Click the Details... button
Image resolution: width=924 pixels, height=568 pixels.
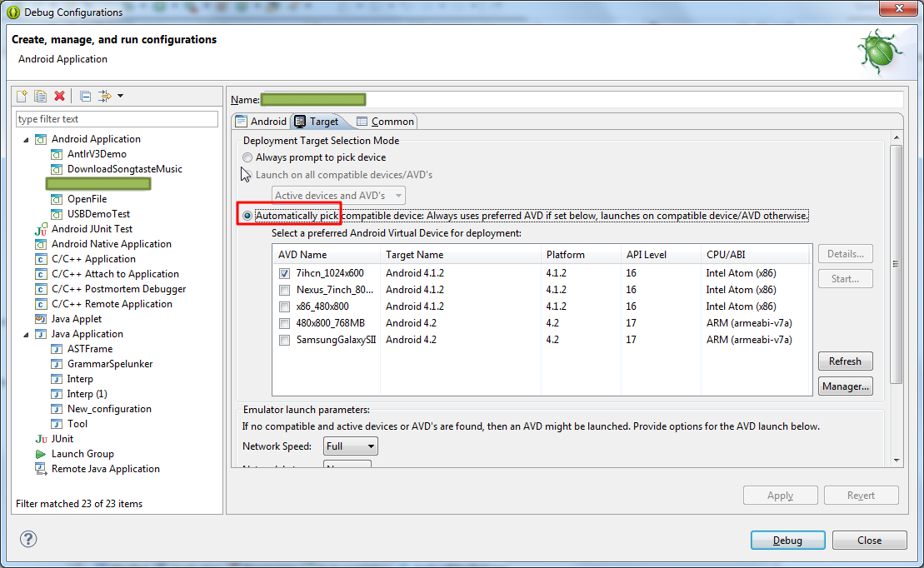tap(845, 254)
